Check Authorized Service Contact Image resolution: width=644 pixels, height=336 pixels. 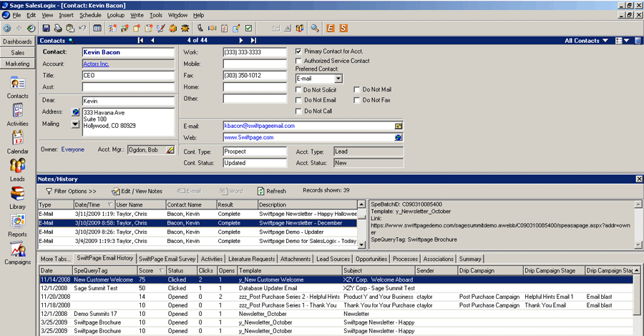[x=298, y=61]
